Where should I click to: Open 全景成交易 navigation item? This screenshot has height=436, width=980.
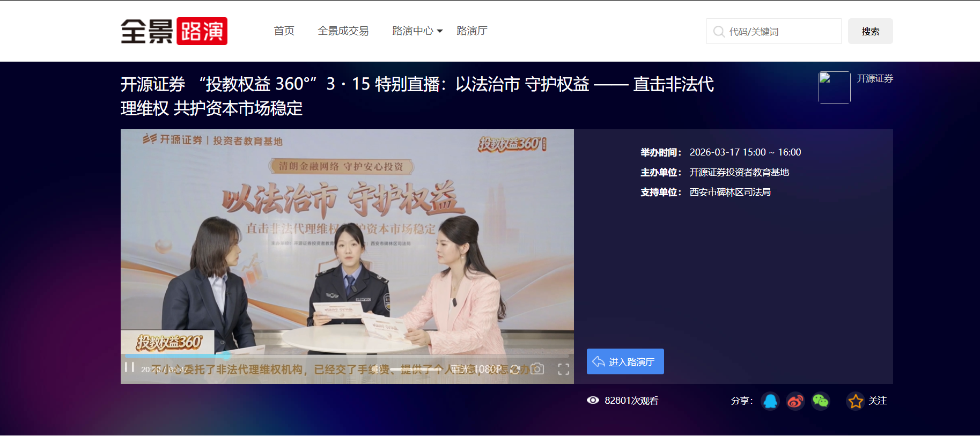[343, 31]
